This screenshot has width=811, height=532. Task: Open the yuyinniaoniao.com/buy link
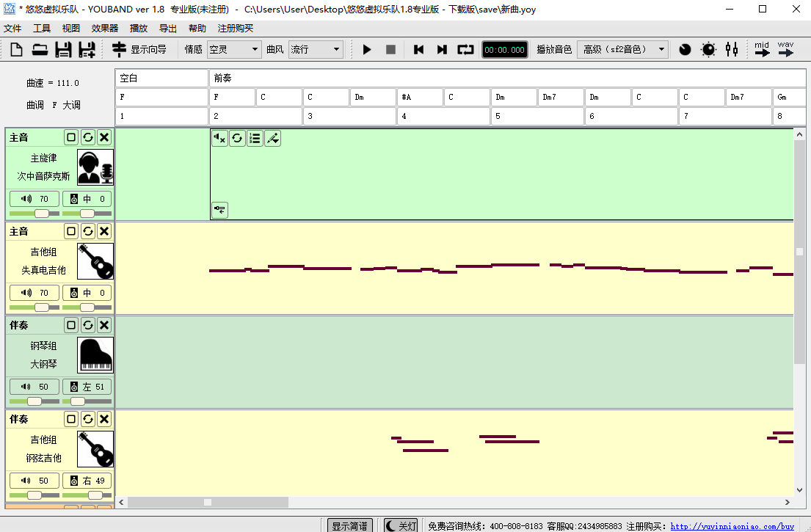click(732, 526)
